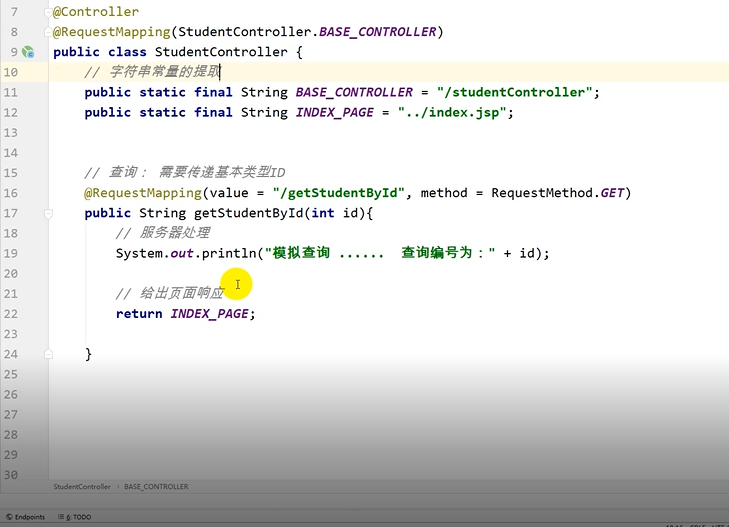Click line number 16 in the gutter
Viewport: 729px width, 527px height.
pyautogui.click(x=11, y=193)
